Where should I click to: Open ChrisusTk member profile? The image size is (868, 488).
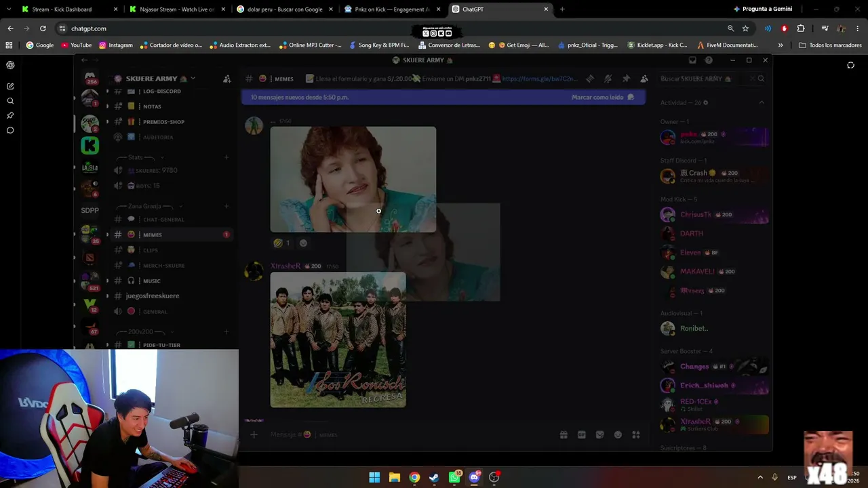pyautogui.click(x=714, y=215)
